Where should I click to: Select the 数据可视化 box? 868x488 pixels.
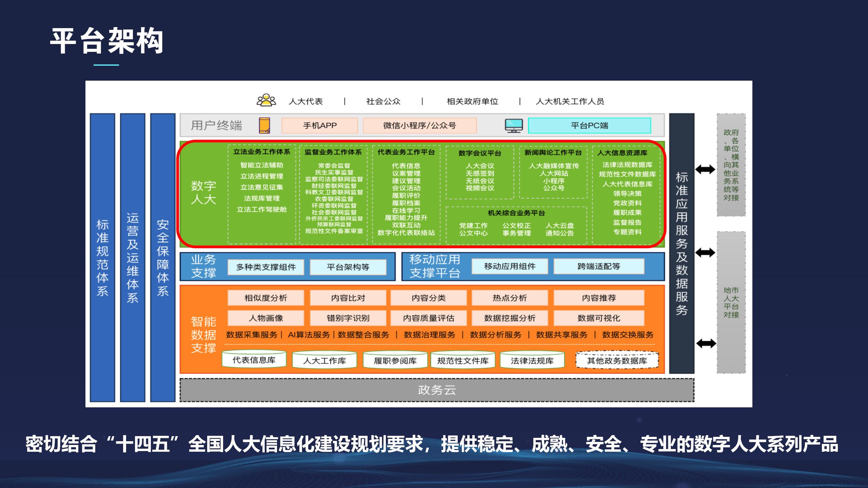[x=599, y=318]
